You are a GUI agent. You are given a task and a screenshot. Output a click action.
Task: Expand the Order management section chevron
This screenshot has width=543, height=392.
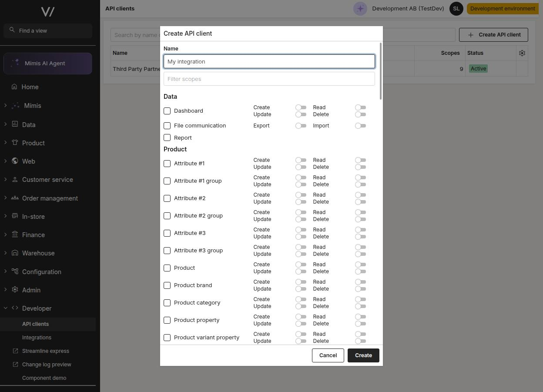click(x=5, y=198)
